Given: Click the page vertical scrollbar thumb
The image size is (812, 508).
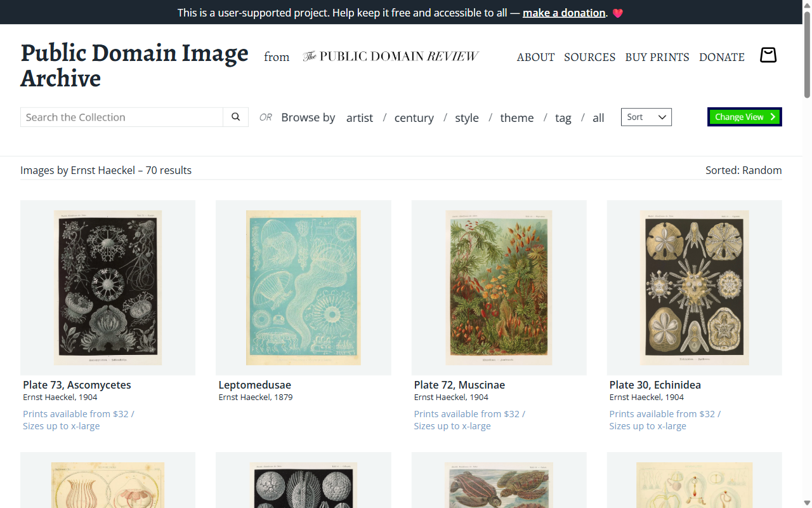Looking at the screenshot, I should (x=807, y=56).
